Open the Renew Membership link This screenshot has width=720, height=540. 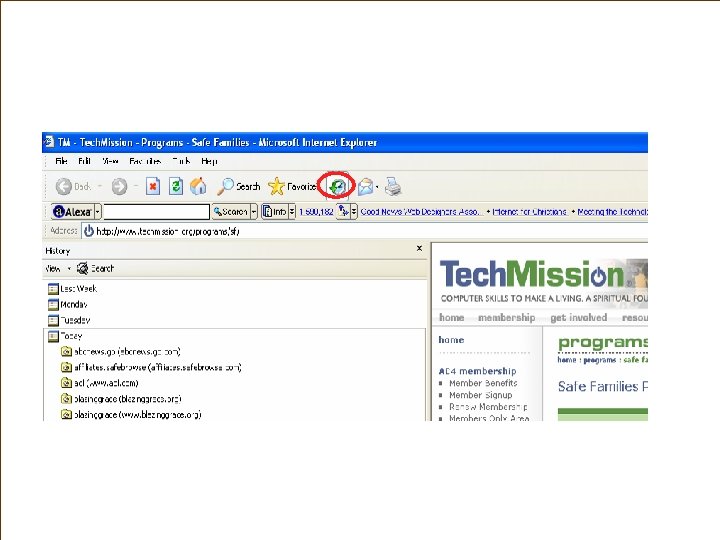click(488, 407)
